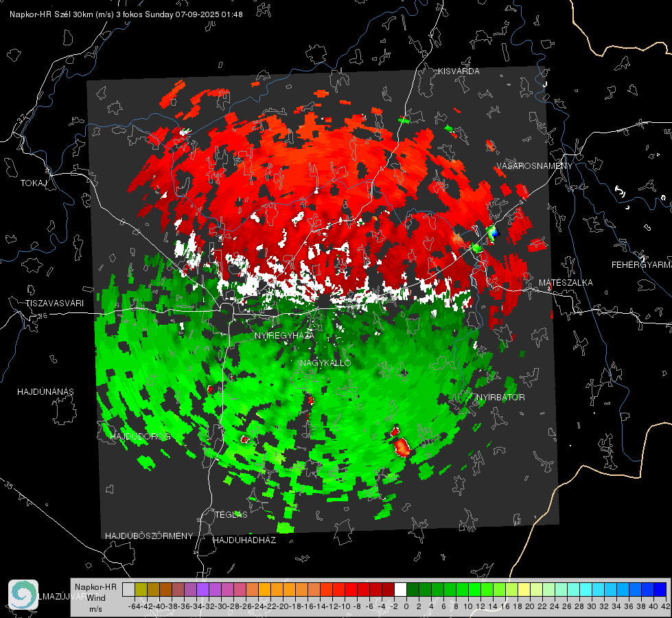Image resolution: width=672 pixels, height=618 pixels.
Task: Select the HAJDÚNÁNÁS town label
Action: [45, 391]
